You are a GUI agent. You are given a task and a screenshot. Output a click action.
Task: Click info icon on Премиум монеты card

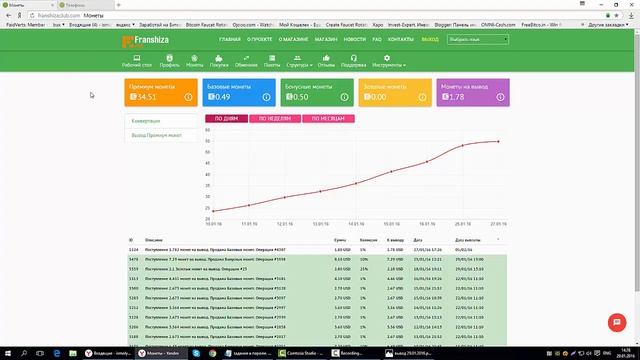point(188,97)
